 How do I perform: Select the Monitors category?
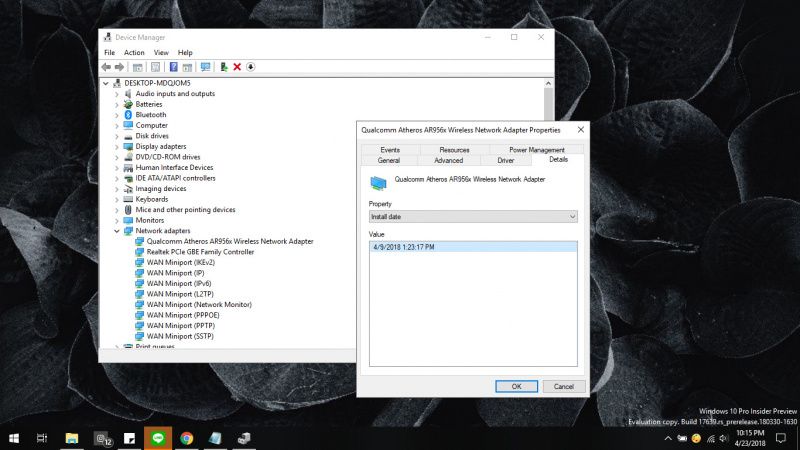coord(149,220)
